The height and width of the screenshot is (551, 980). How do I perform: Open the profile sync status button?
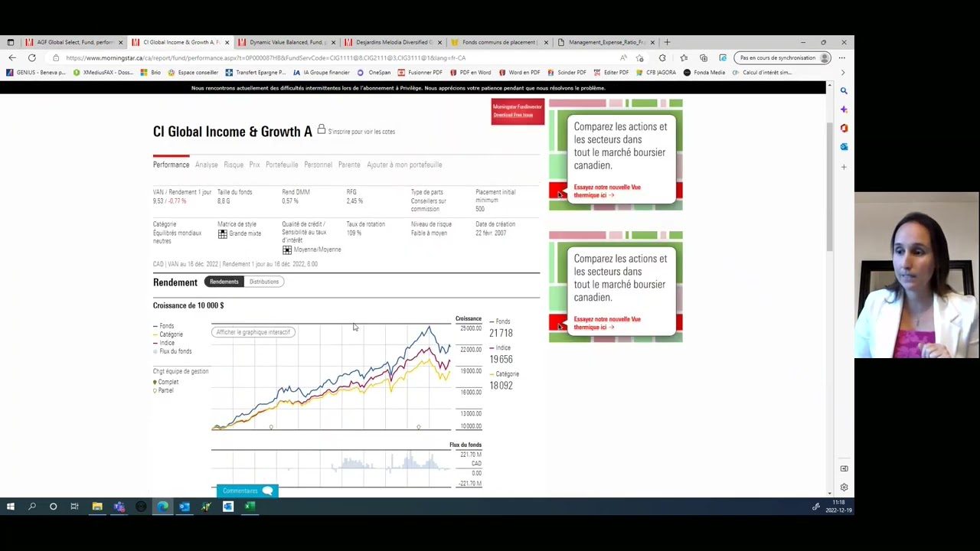[782, 57]
